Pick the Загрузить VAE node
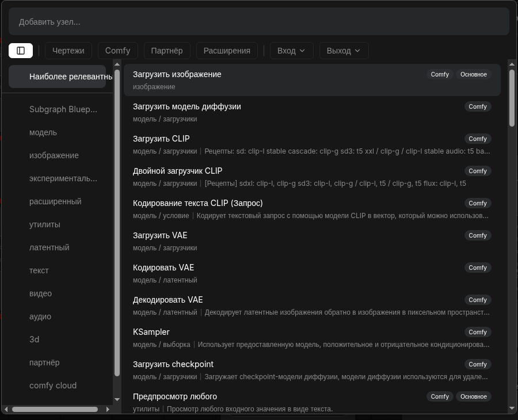The width and height of the screenshot is (518, 420). coord(312,241)
